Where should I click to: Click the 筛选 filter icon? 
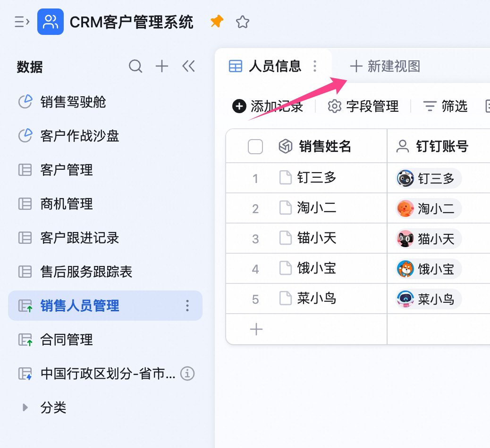click(x=430, y=106)
